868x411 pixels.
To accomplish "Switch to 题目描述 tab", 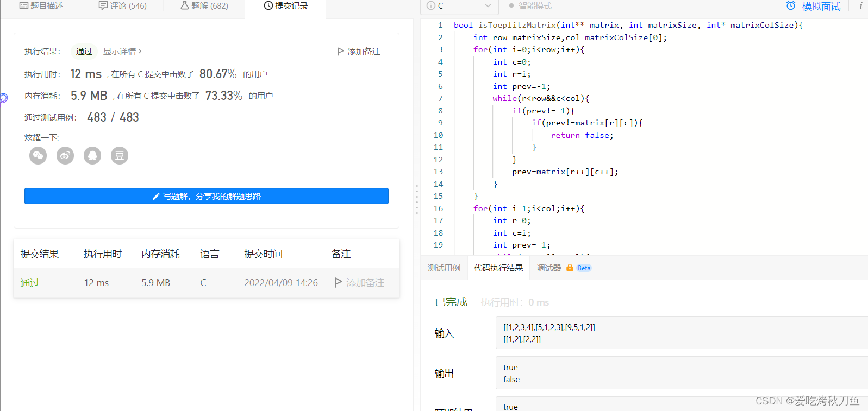I will (x=41, y=6).
